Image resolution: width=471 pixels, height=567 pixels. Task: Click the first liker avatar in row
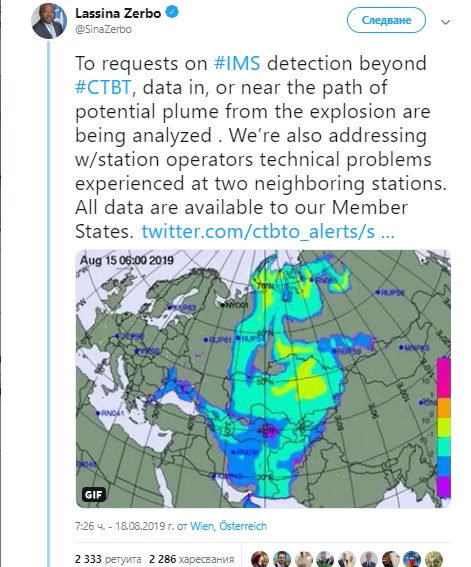(x=260, y=559)
